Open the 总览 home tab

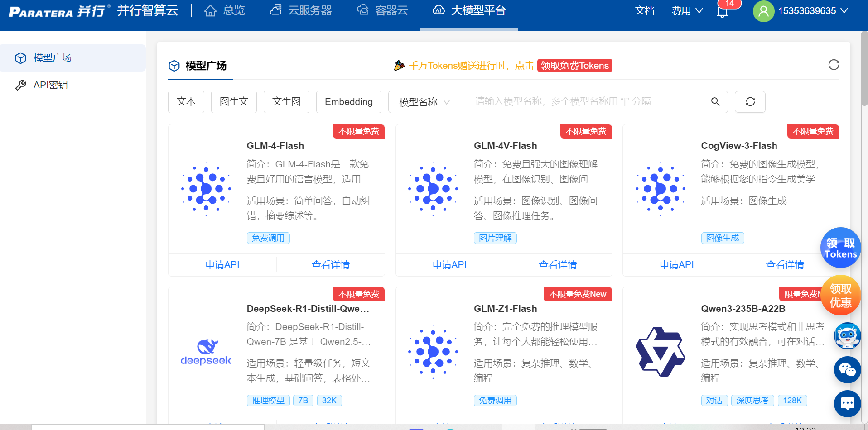coord(224,10)
